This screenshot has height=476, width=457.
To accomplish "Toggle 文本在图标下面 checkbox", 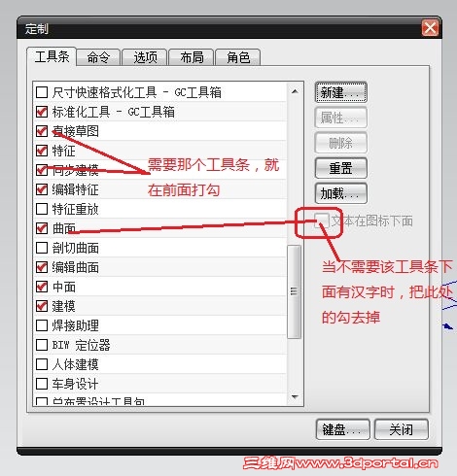I will 322,221.
